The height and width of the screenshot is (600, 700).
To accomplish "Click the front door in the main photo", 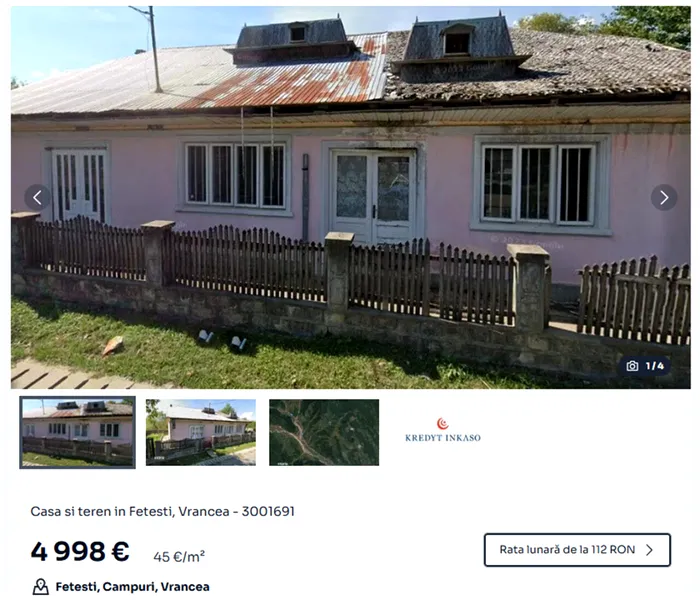I will click(373, 196).
